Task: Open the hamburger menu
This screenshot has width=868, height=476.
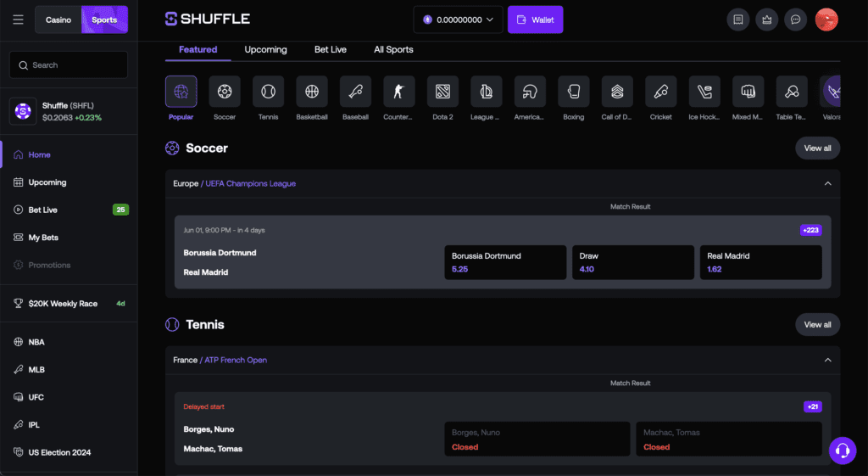Action: (19, 20)
